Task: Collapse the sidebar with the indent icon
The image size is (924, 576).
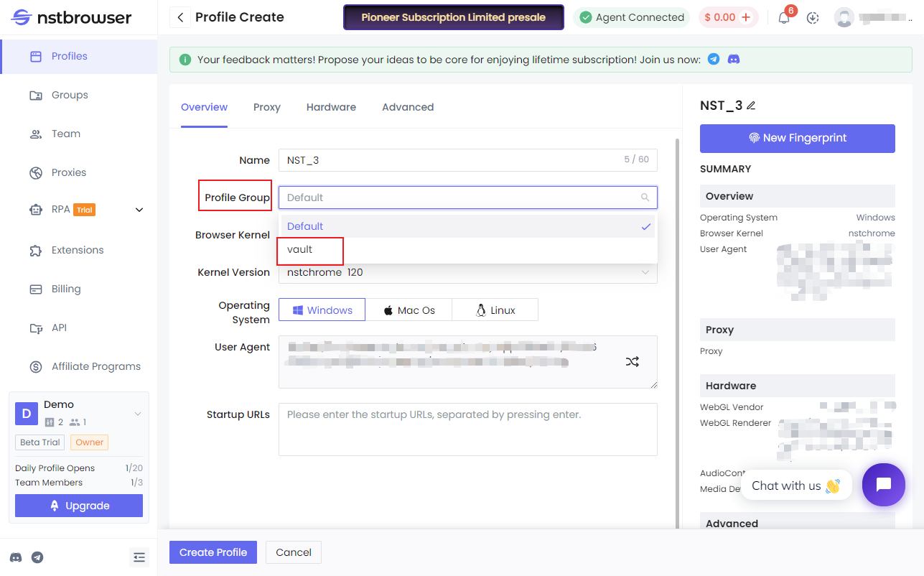Action: point(139,557)
